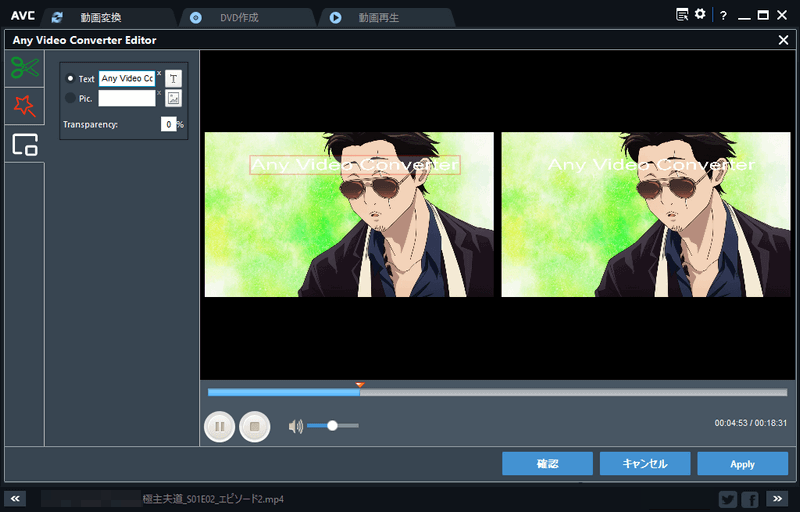Screen dimensions: 800x512
Task: Click the help question mark icon
Action: point(723,16)
